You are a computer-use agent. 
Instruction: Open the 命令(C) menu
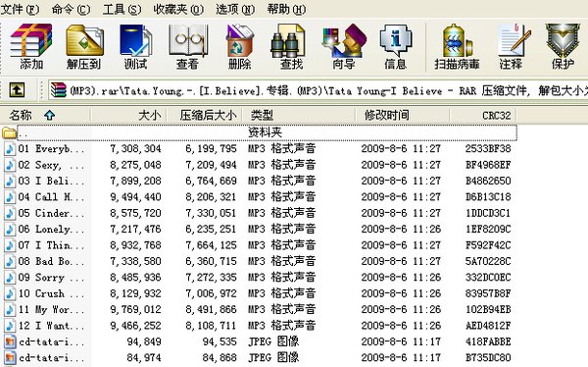point(72,9)
